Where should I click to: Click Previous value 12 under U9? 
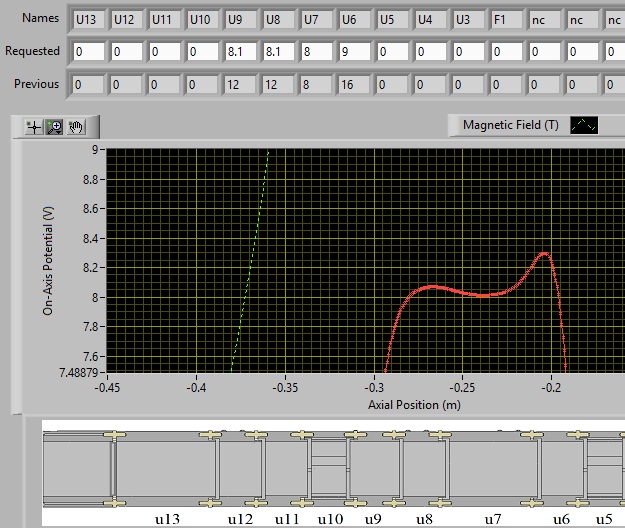[240, 84]
